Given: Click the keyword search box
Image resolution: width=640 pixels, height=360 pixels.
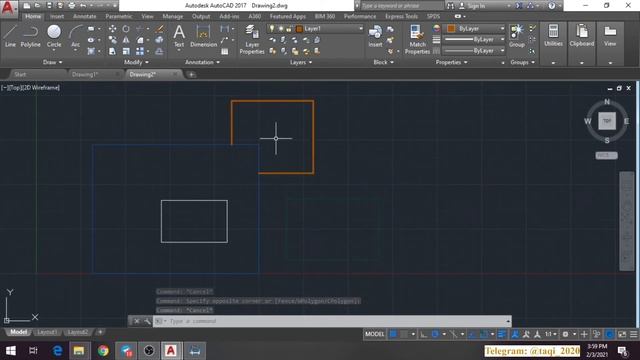Looking at the screenshot, I should (x=401, y=6).
